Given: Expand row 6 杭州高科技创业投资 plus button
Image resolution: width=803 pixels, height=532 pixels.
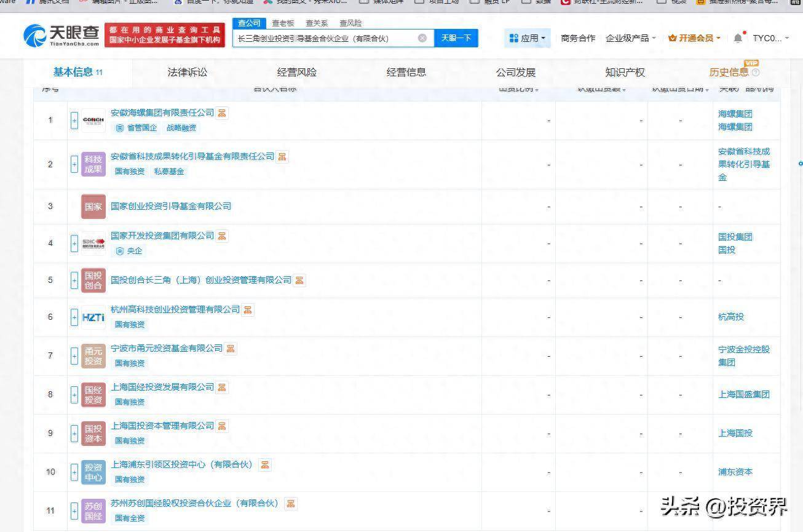Looking at the screenshot, I should [74, 317].
